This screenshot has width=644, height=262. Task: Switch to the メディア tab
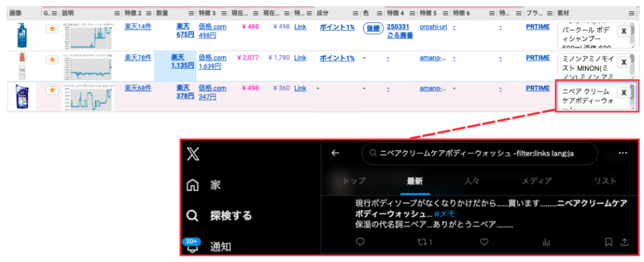tap(536, 181)
